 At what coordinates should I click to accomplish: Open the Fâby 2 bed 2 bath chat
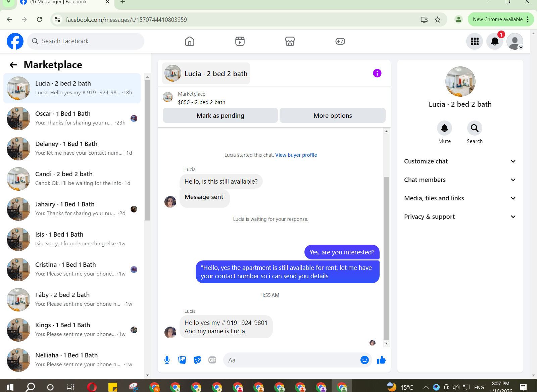tap(72, 300)
